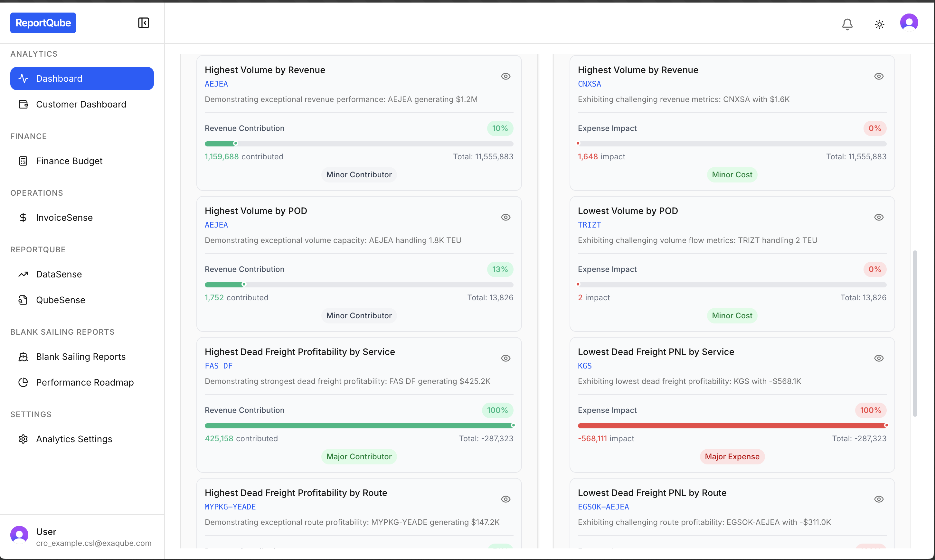
Task: Open InvoiceSense from sidebar
Action: pos(82,217)
